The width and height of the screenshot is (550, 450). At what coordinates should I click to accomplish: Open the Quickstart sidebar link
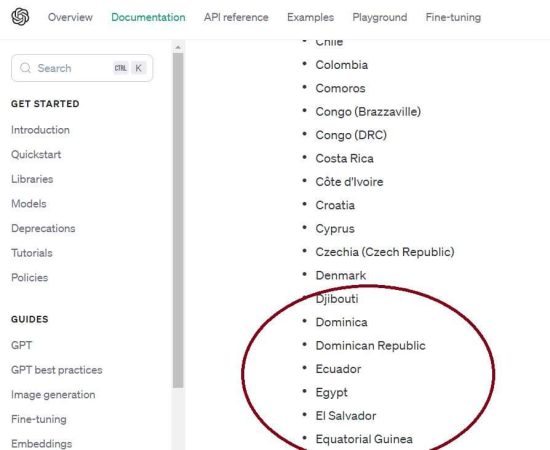pos(36,154)
